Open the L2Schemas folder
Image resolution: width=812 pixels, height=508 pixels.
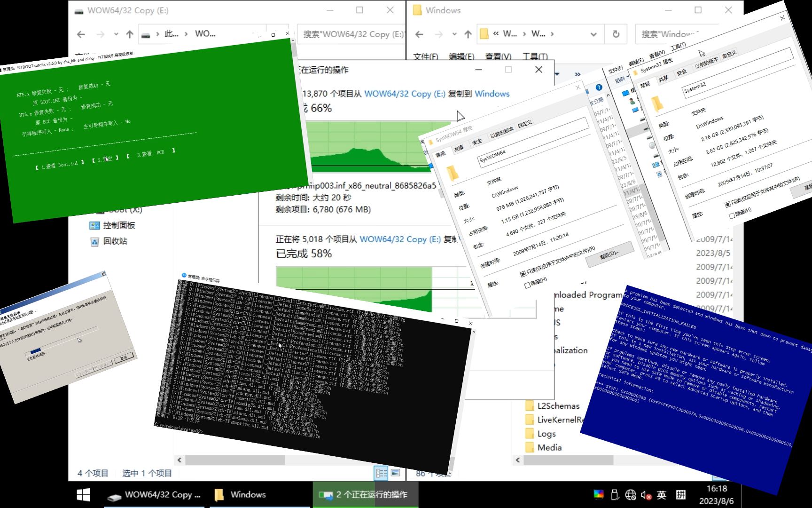click(x=553, y=405)
